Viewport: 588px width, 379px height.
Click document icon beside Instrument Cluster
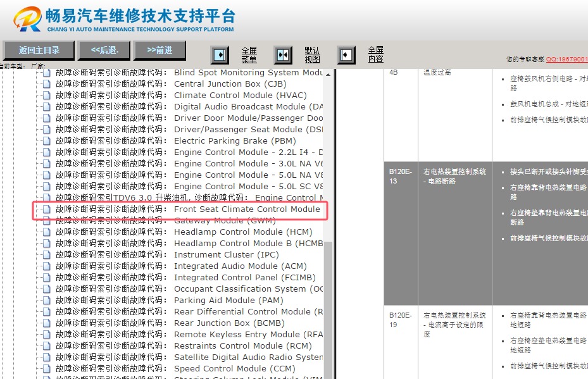[x=46, y=255]
